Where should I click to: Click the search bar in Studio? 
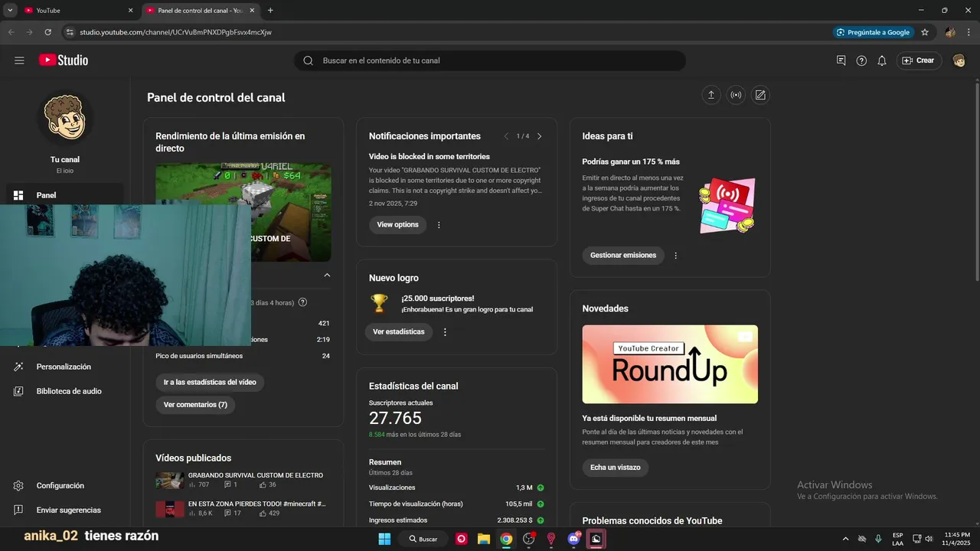click(x=490, y=60)
